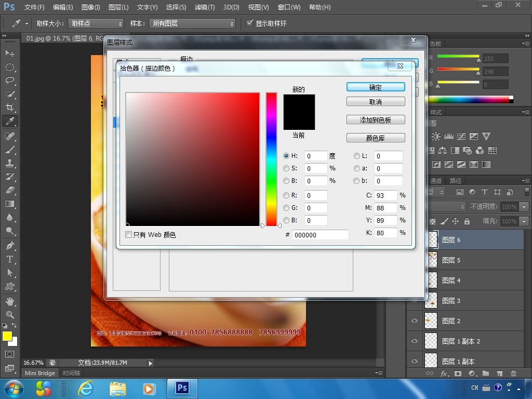
Task: Select the Pen tool
Action: 9,245
